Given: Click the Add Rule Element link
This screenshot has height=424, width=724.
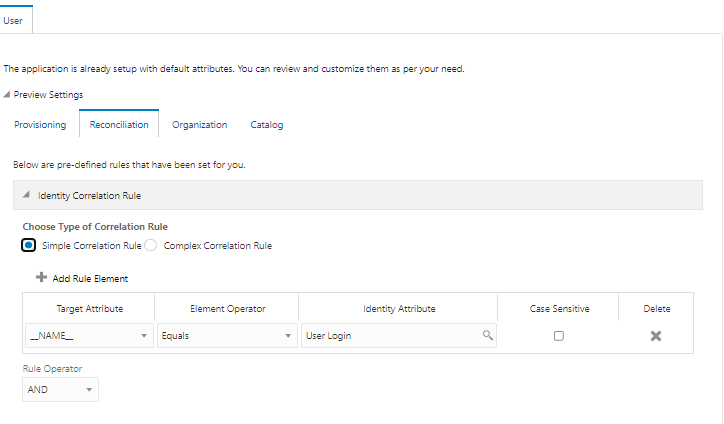Looking at the screenshot, I should [x=90, y=278].
